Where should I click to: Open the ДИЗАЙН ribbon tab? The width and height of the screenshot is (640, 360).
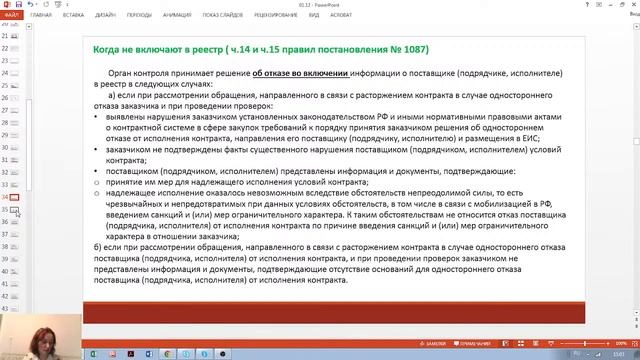pos(105,15)
